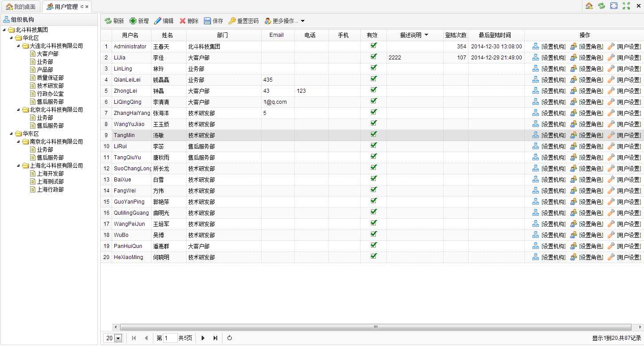The height and width of the screenshot is (346, 644).
Task: Collapse the 北京北斗科技有限公司 node
Action: coord(19,110)
